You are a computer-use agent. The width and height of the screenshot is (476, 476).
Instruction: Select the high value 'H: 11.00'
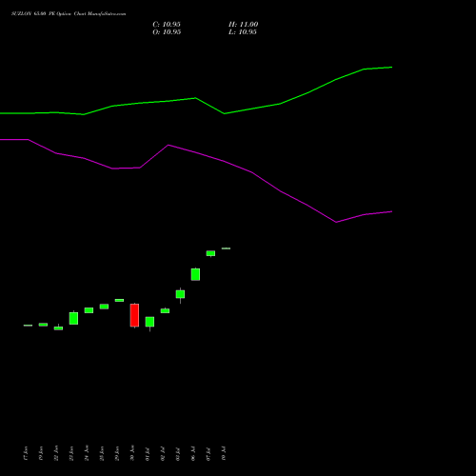[243, 25]
